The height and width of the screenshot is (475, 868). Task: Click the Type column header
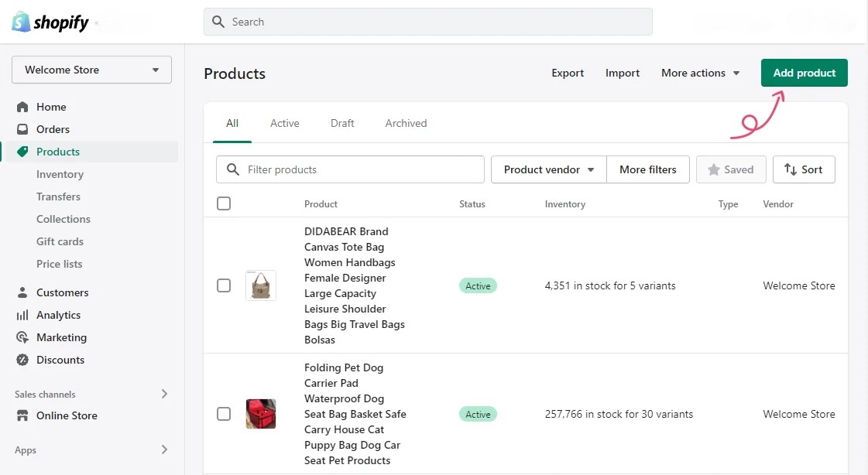728,204
